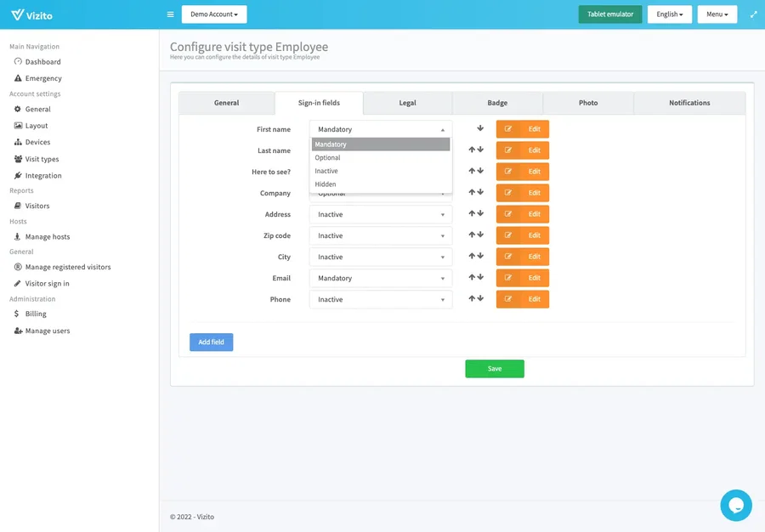Move First name field down with arrow
Image resolution: width=765 pixels, height=532 pixels.
[x=480, y=129]
